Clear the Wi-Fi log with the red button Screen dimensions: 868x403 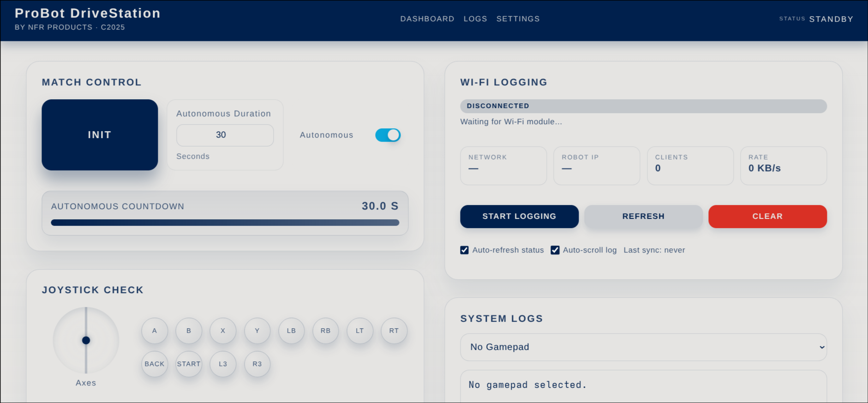(767, 217)
